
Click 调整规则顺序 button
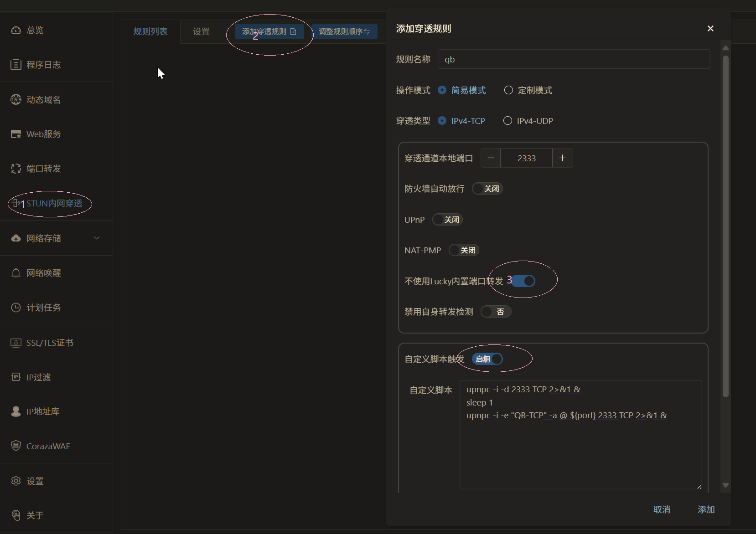344,31
